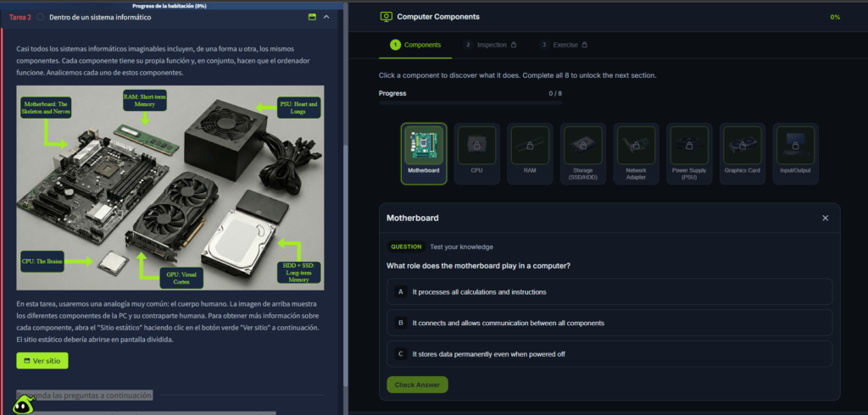Close the Motherboard question panel

coord(825,218)
